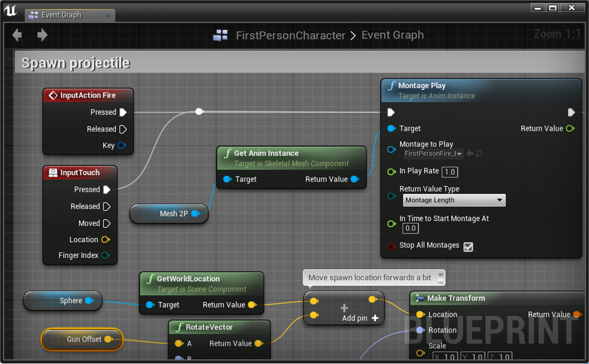Screen dimensions: 589x364
Task: Click the browse magnifier icon beside Montage to Play
Action: (479, 153)
